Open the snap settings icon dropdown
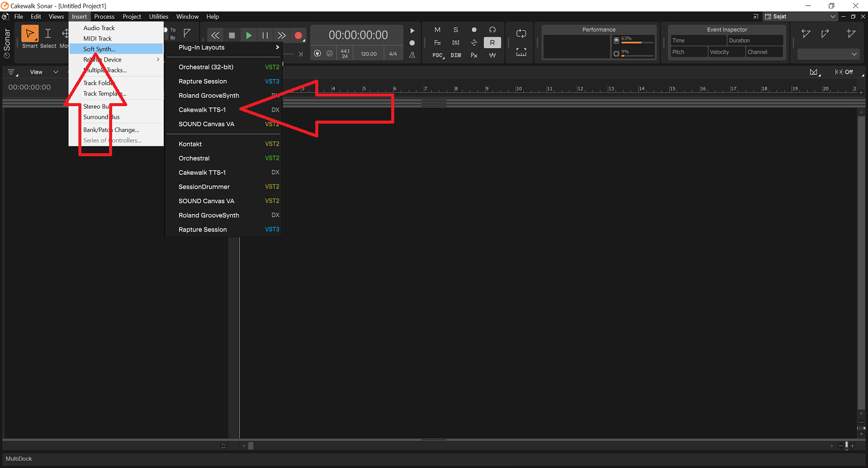 tap(815, 72)
